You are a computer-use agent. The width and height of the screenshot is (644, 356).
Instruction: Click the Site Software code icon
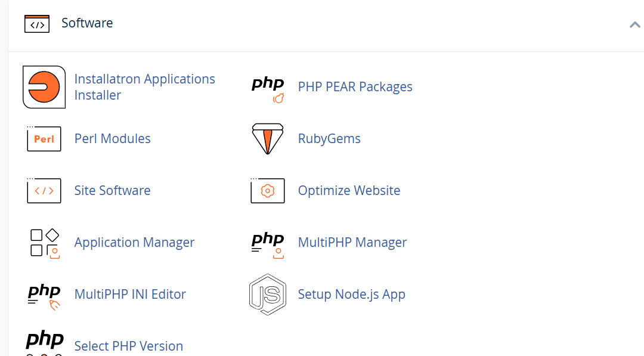[44, 191]
